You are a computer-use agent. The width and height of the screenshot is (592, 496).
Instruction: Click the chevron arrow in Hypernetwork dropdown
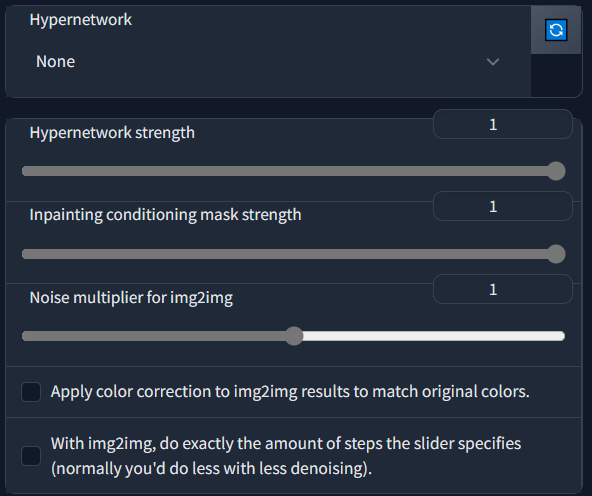[x=493, y=62]
